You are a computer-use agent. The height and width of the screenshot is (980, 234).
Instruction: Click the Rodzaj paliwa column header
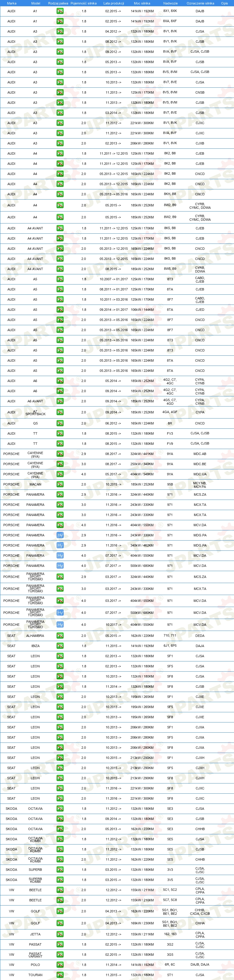point(58,3)
